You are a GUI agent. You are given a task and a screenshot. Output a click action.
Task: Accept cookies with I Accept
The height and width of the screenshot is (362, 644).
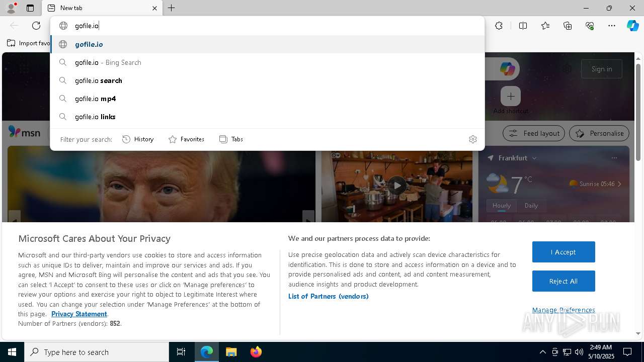pos(563,252)
